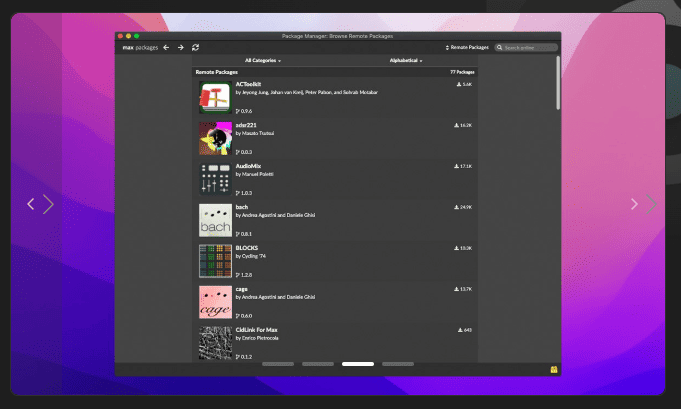Open the bach package thumbnail
The width and height of the screenshot is (681, 409).
(215, 220)
